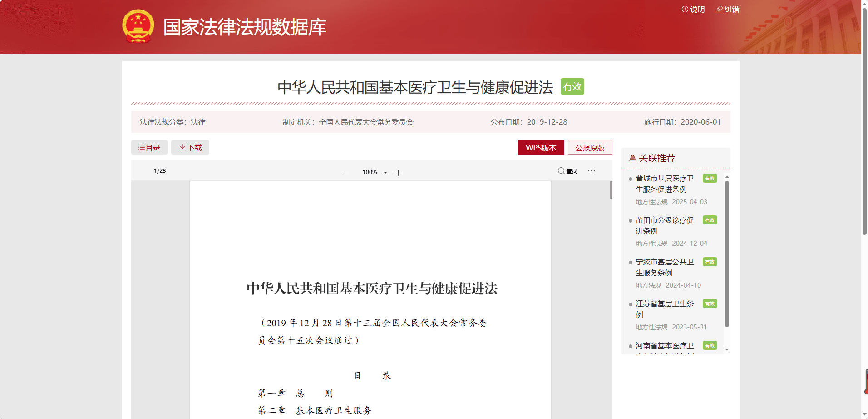
Task: Open 宁波市基层公共卫生服务条例 link
Action: pyautogui.click(x=665, y=267)
